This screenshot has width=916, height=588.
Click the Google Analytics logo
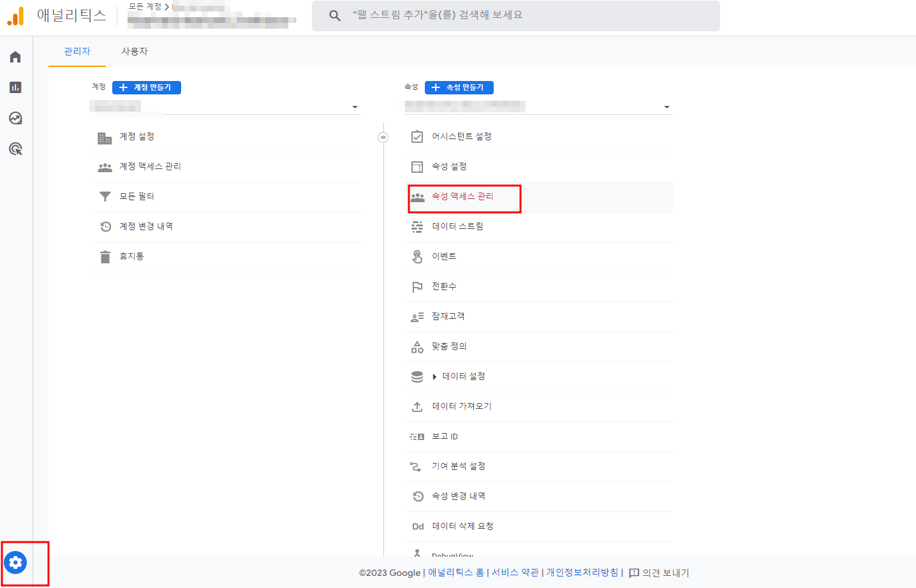tap(17, 15)
